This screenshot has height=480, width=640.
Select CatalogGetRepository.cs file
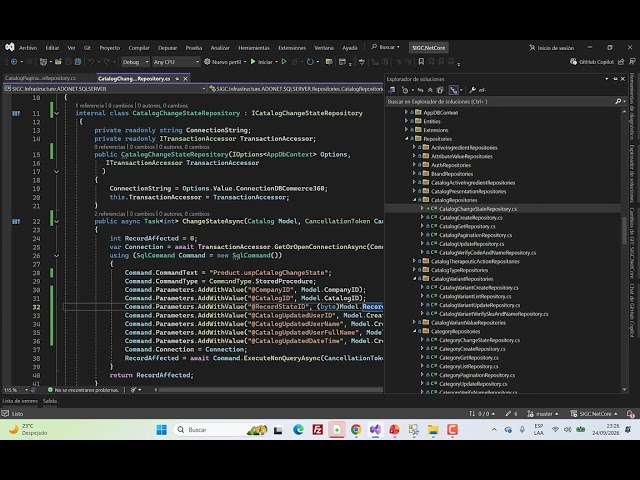point(467,227)
